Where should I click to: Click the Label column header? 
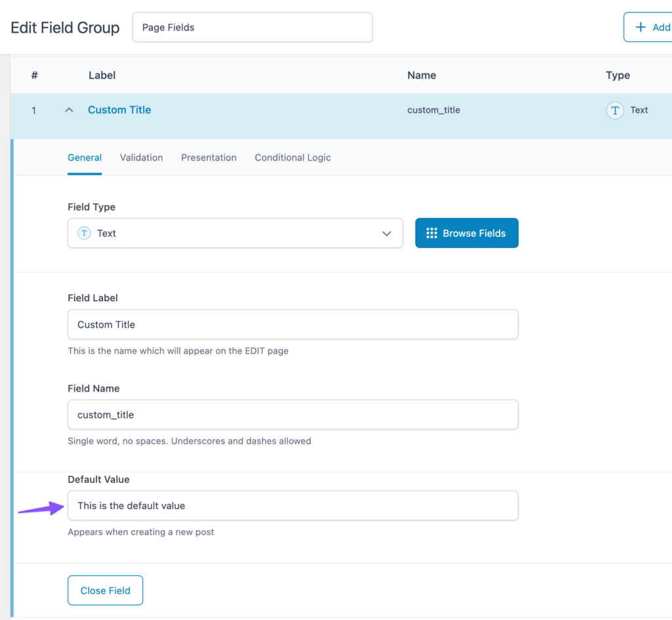pos(102,75)
